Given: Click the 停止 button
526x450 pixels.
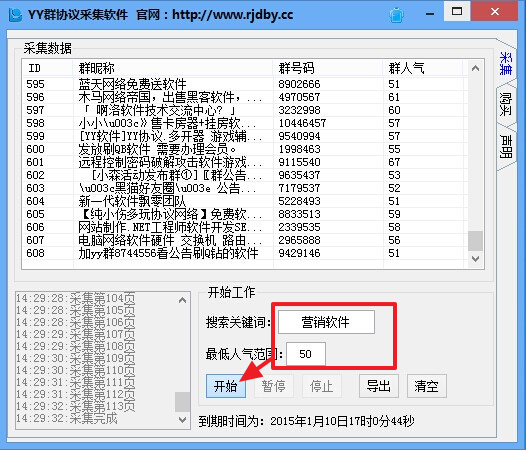Looking at the screenshot, I should (322, 386).
